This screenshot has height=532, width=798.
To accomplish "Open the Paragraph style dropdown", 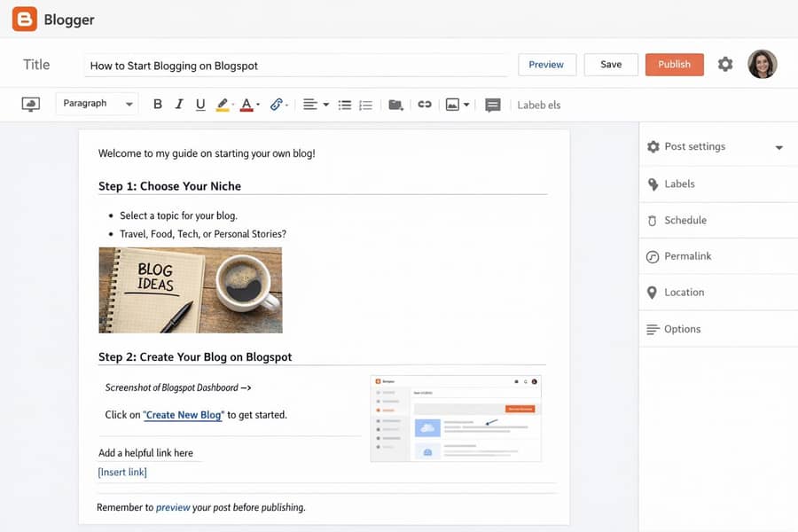I will pyautogui.click(x=97, y=104).
